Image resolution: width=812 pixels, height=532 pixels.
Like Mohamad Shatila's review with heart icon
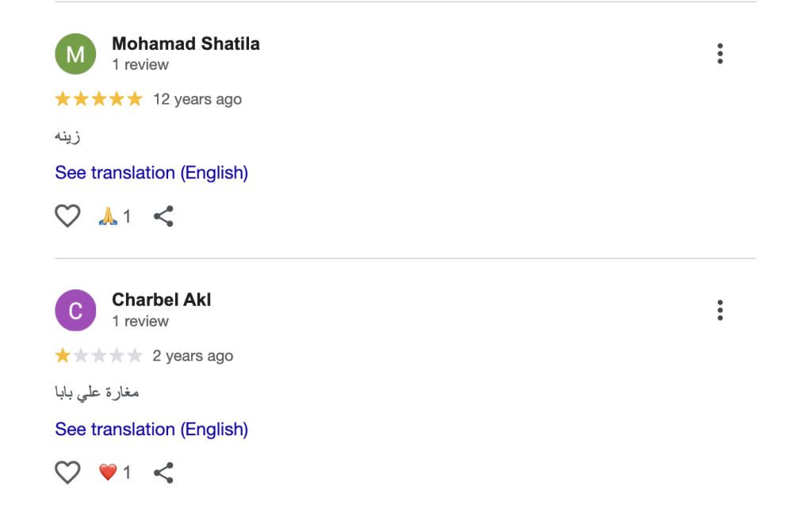pyautogui.click(x=68, y=216)
